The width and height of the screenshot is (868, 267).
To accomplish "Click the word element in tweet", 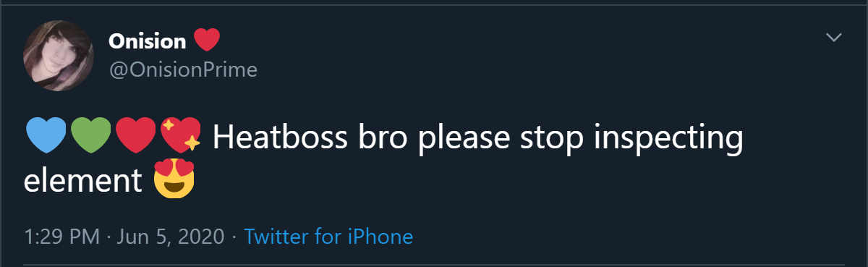I will 83,181.
